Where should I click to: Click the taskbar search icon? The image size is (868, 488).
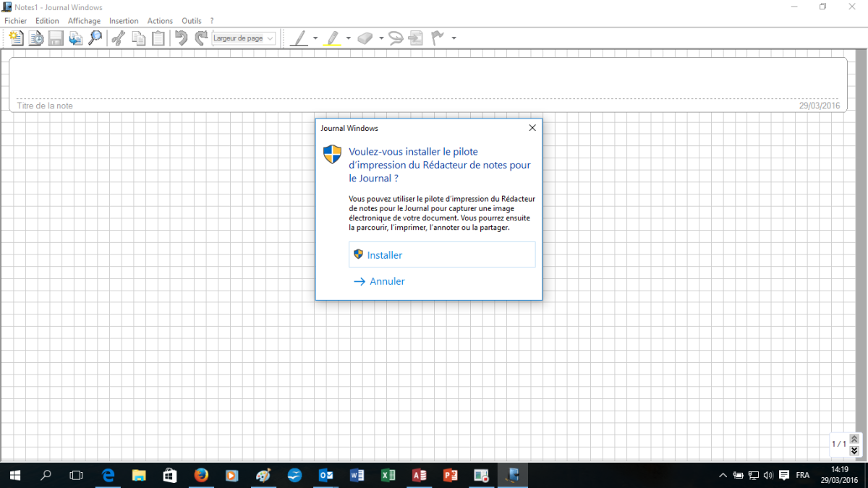tap(46, 475)
